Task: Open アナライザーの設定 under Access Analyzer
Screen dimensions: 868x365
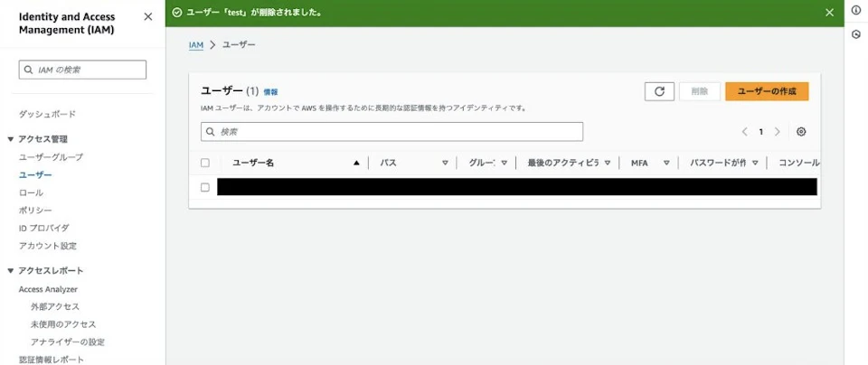Action: click(68, 342)
